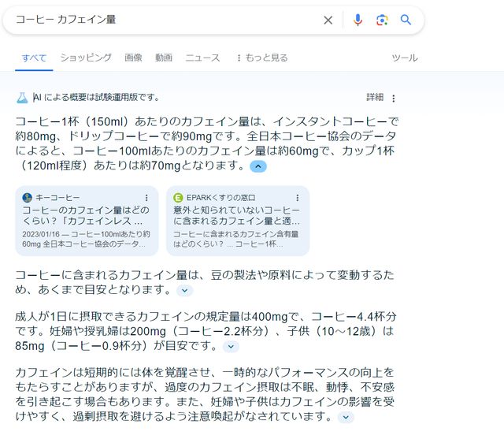Expand the paragraph ending with が目安です

(x=231, y=346)
